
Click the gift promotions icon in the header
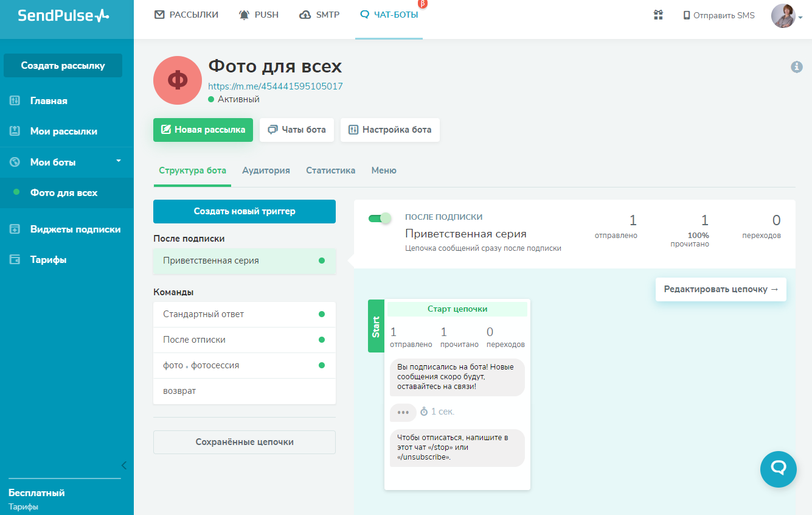tap(658, 15)
